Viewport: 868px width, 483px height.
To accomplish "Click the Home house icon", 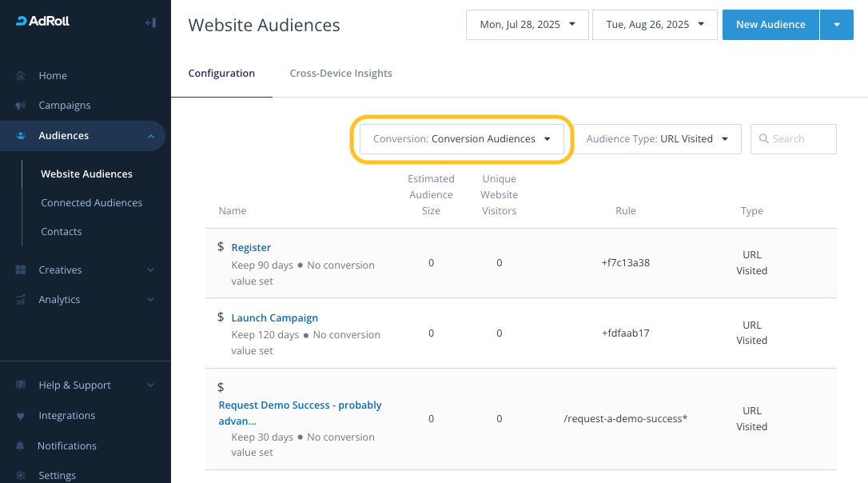I will tap(21, 76).
